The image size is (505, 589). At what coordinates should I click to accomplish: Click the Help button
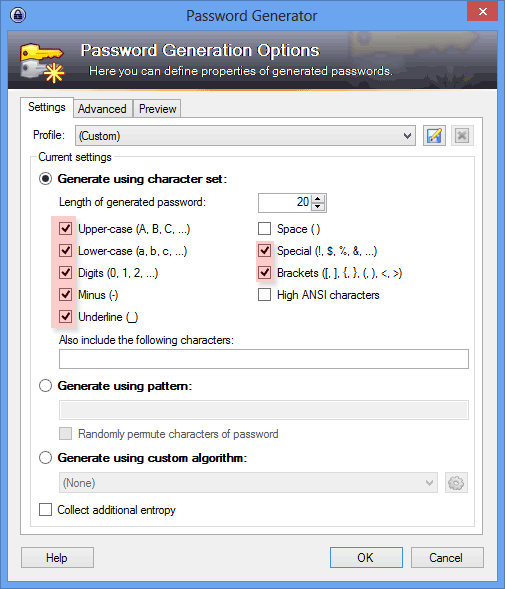click(x=57, y=557)
